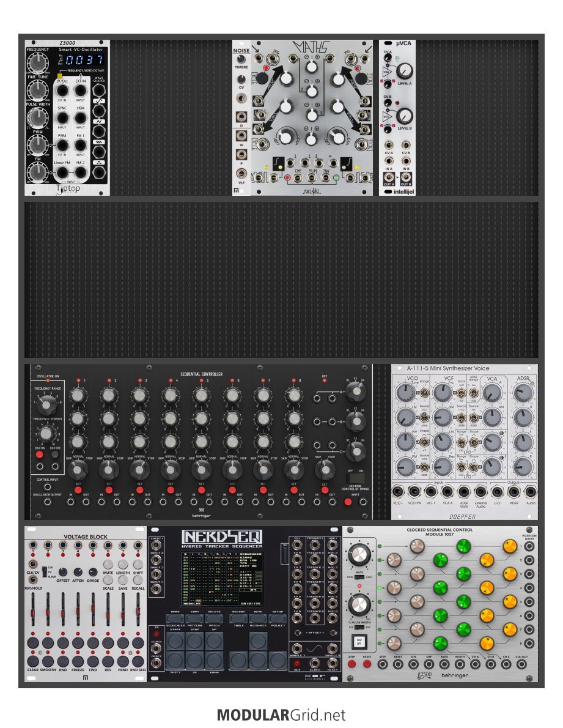The image size is (563, 728).
Task: Click the Z3000 blue frequency display
Action: (x=85, y=59)
